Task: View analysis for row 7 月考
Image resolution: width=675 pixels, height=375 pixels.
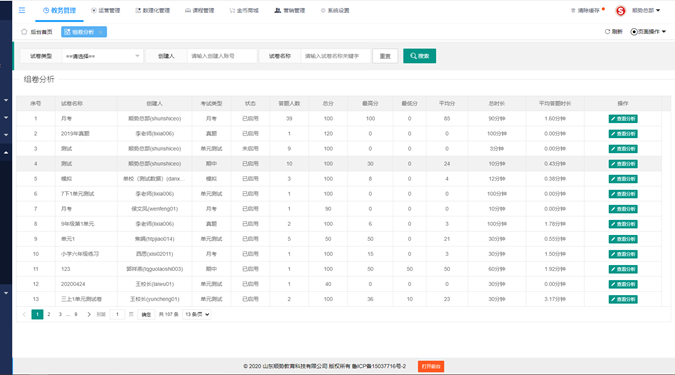Action: click(623, 209)
